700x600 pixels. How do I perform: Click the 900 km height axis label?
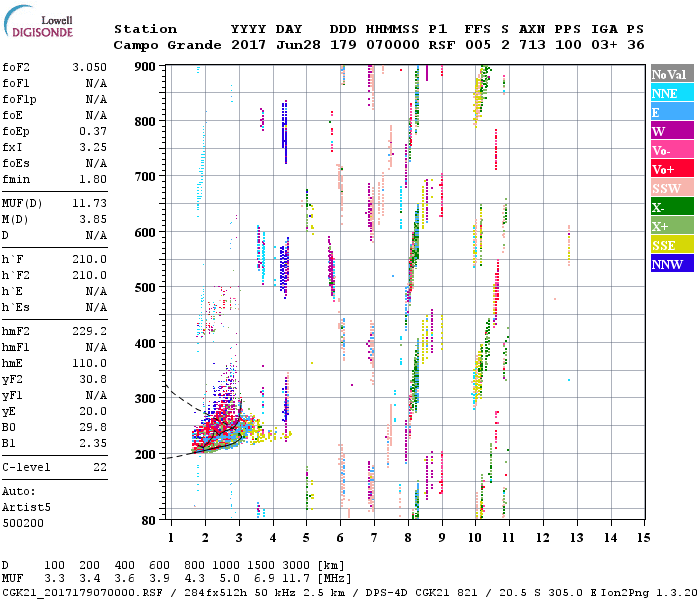pos(147,66)
